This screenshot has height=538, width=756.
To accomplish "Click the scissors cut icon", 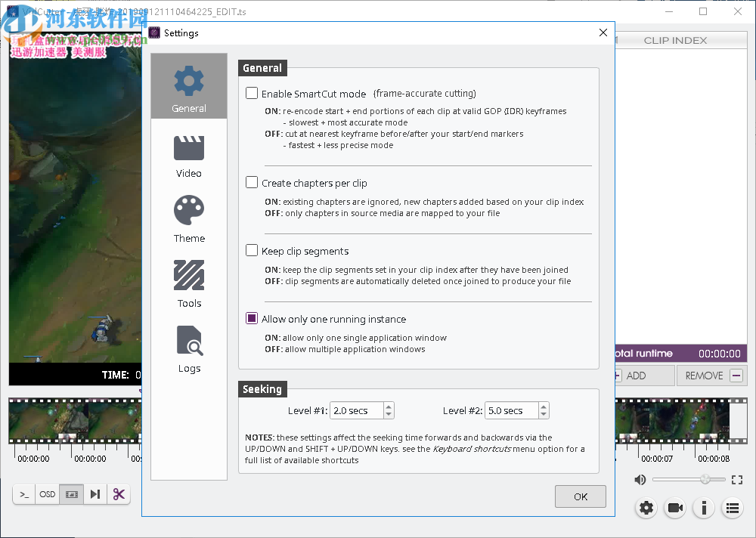I will (119, 494).
